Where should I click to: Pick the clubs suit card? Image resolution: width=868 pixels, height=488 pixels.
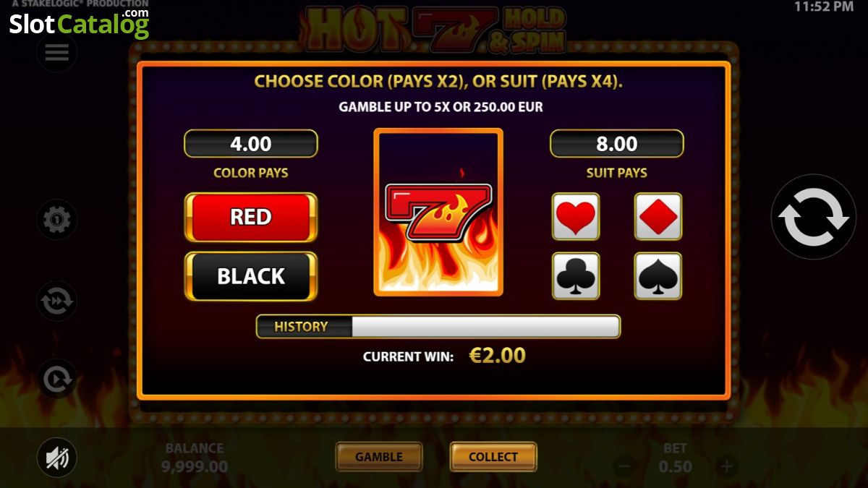click(x=576, y=275)
